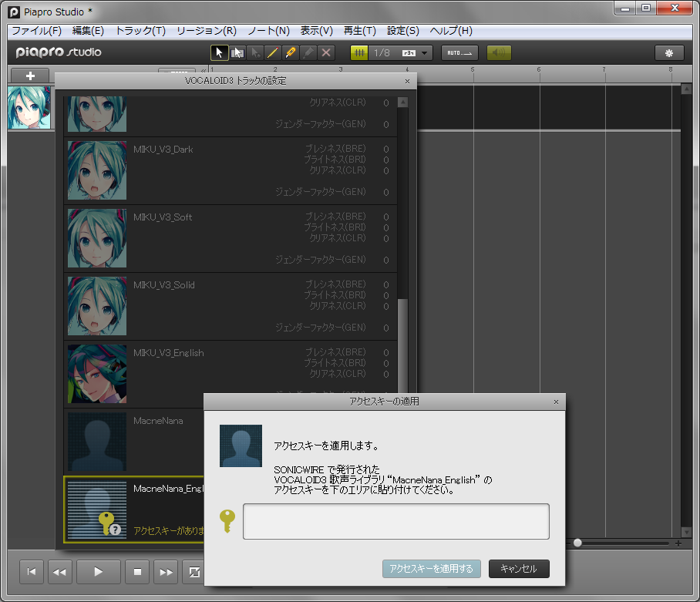Viewport: 700px width, 602px height.
Task: Open the gear settings button
Action: coord(669,53)
